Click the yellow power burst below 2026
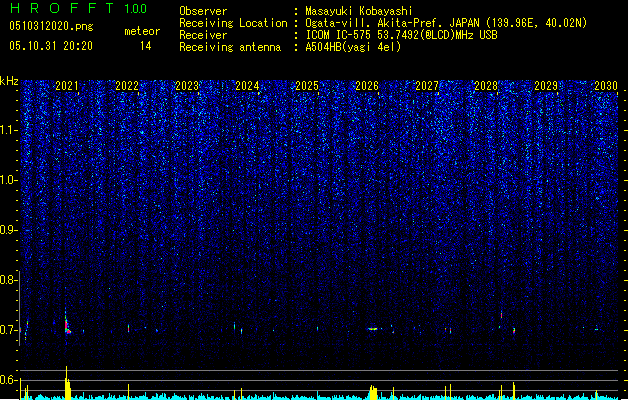The width and height of the screenshot is (629, 400). pos(373,393)
